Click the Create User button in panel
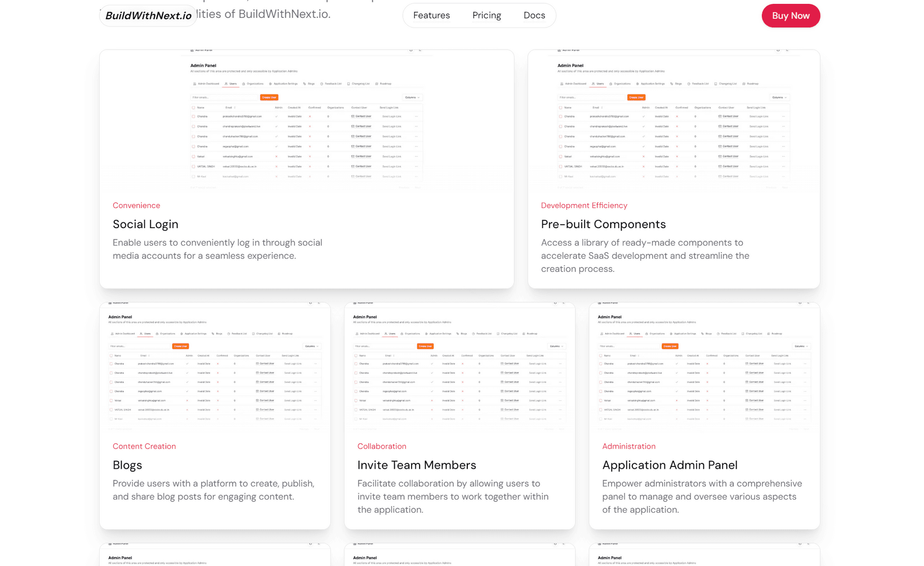Screen dimensions: 924x566 269,98
